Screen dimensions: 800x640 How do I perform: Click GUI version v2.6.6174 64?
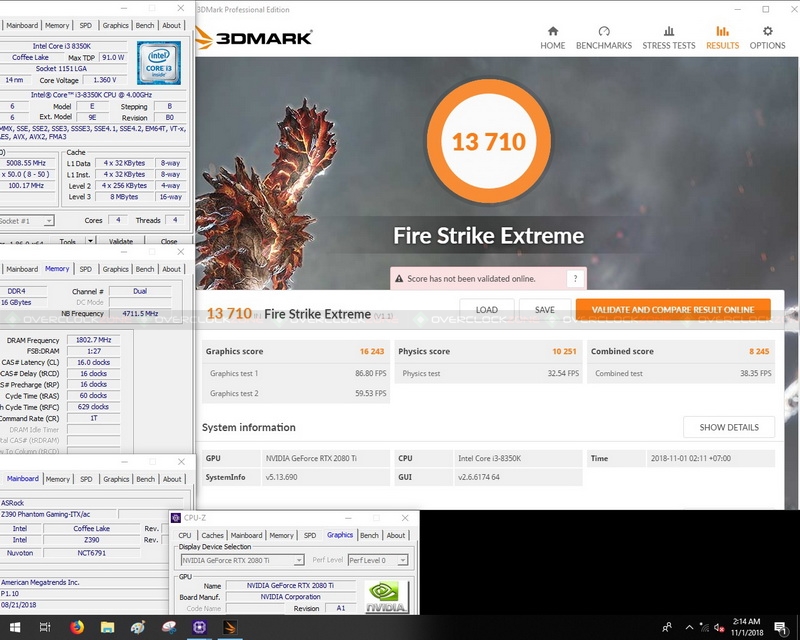click(x=479, y=478)
